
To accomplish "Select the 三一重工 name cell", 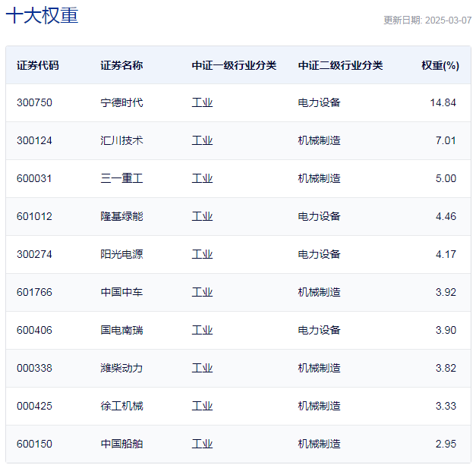I will 121,178.
